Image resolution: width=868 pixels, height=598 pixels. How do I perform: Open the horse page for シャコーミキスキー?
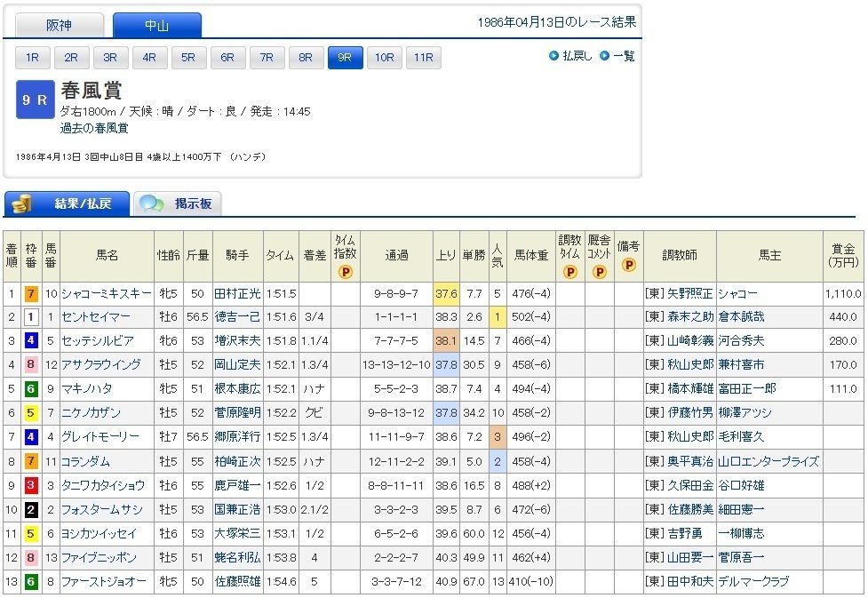point(106,292)
